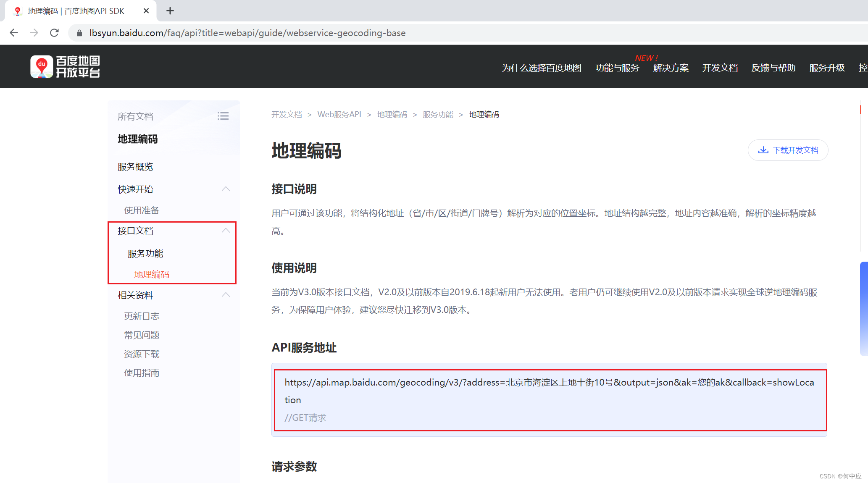This screenshot has height=483, width=868.
Task: Go to Web服务API breadcrumb link
Action: 339,114
